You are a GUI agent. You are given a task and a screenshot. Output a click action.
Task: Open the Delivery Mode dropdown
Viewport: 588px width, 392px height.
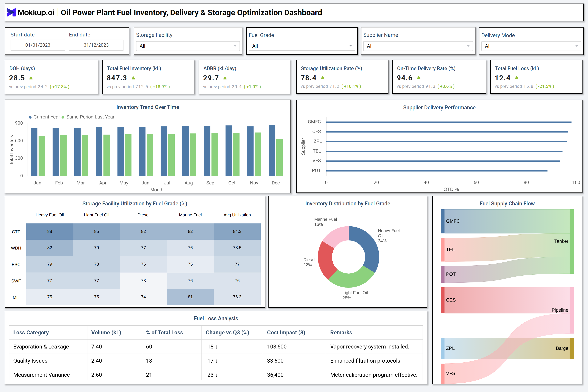click(x=531, y=46)
